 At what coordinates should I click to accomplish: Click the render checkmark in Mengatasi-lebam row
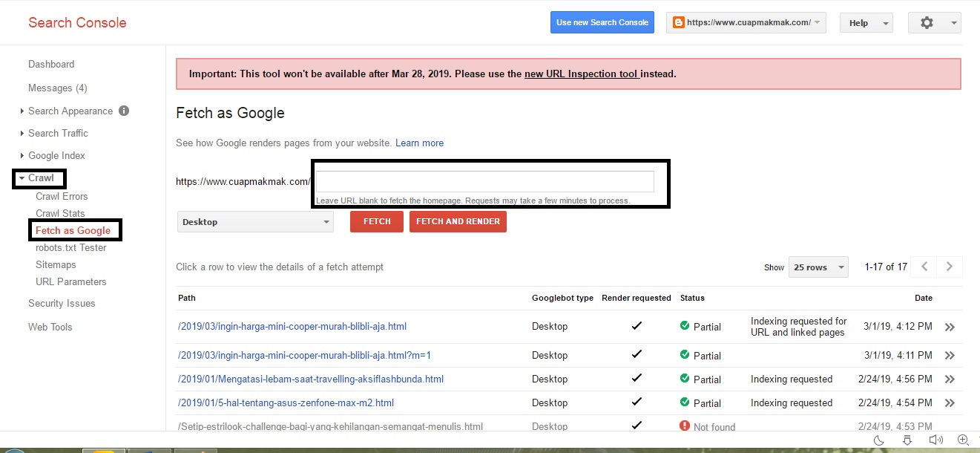637,379
